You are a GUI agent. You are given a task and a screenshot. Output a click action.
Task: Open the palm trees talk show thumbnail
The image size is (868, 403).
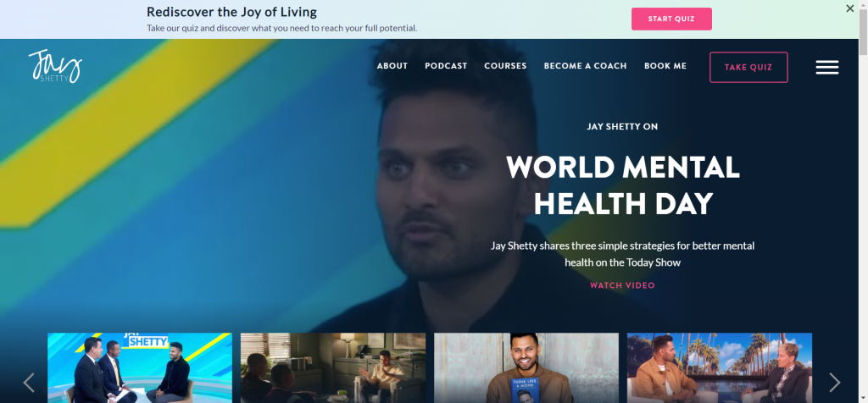(719, 367)
